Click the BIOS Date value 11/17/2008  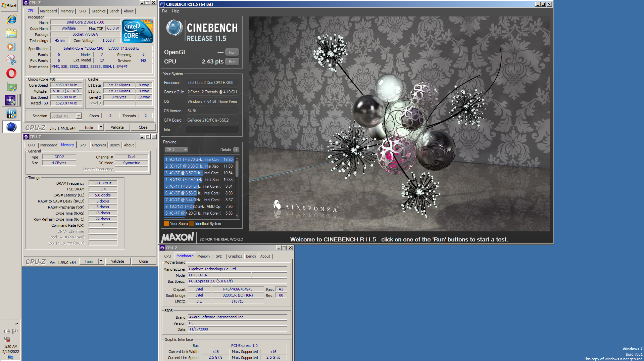(237, 329)
